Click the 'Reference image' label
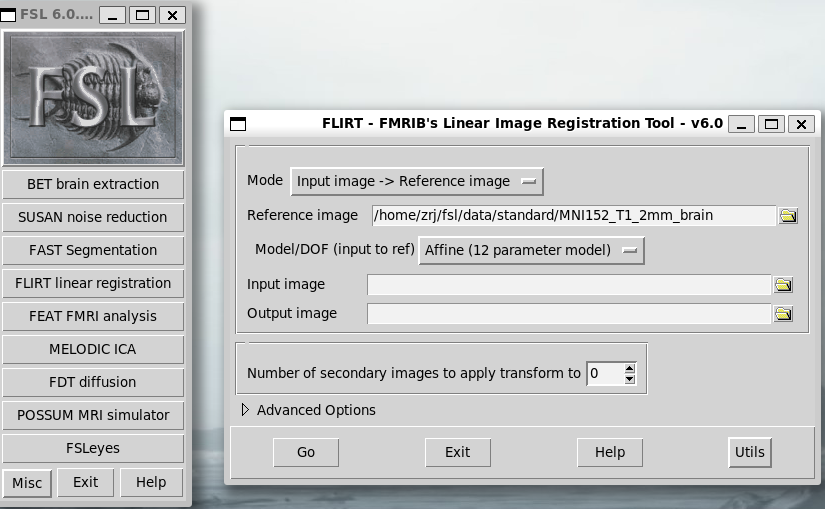 point(303,215)
